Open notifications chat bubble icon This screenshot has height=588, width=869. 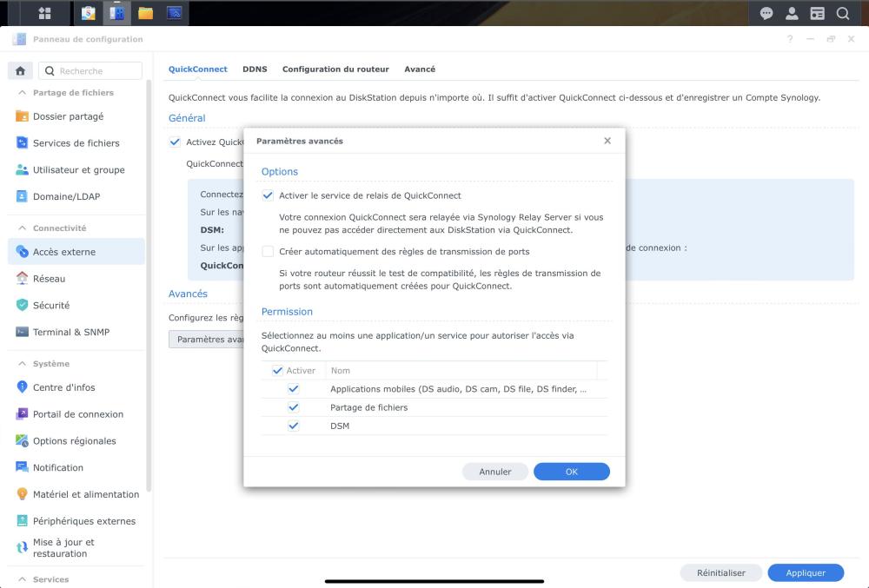(x=766, y=13)
